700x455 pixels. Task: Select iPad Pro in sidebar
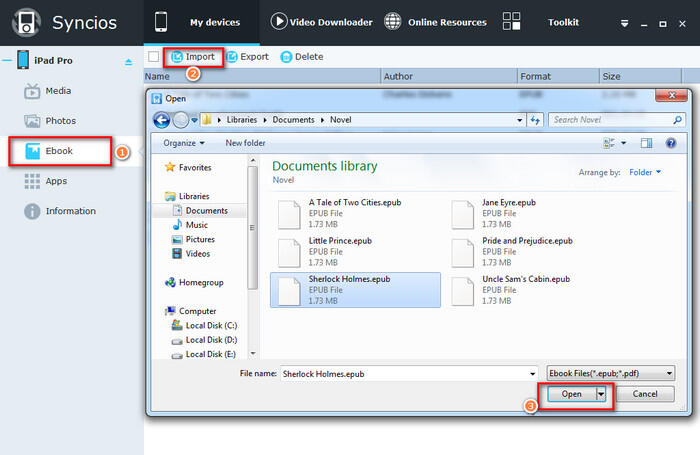(53, 60)
